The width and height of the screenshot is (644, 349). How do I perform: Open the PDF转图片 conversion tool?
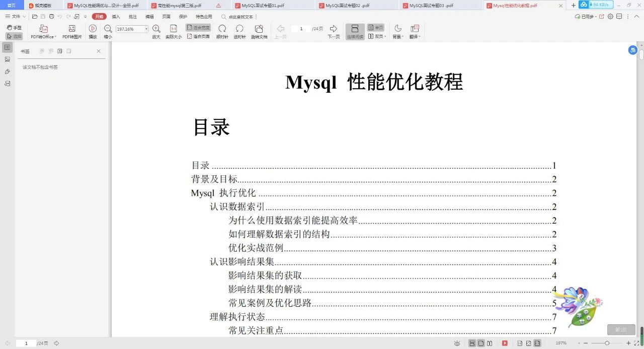pos(72,31)
